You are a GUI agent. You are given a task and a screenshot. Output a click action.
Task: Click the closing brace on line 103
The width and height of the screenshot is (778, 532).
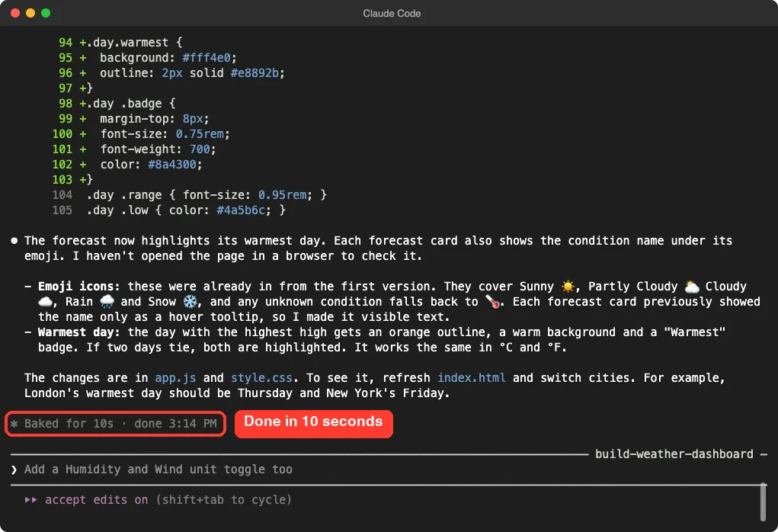[x=90, y=180]
